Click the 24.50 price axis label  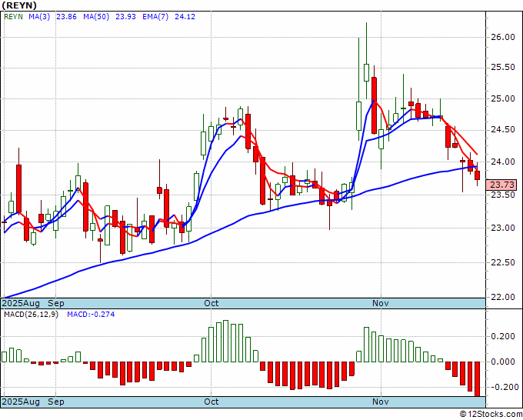coord(503,130)
